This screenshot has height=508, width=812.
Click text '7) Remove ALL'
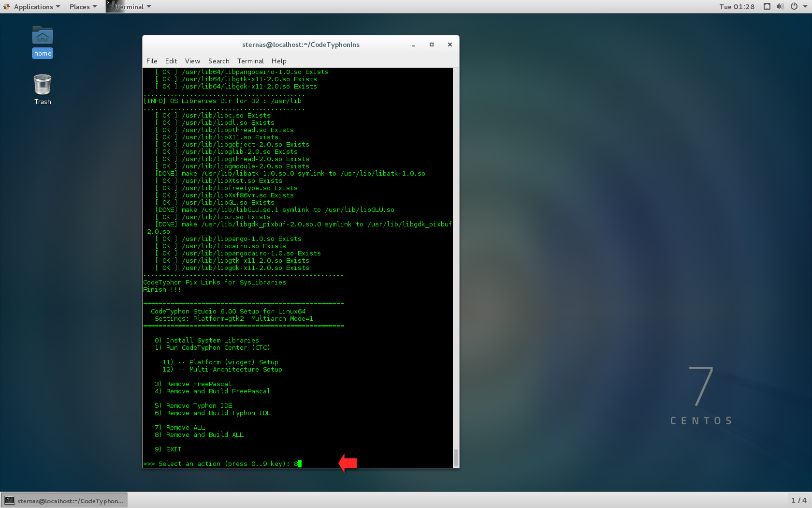(180, 427)
